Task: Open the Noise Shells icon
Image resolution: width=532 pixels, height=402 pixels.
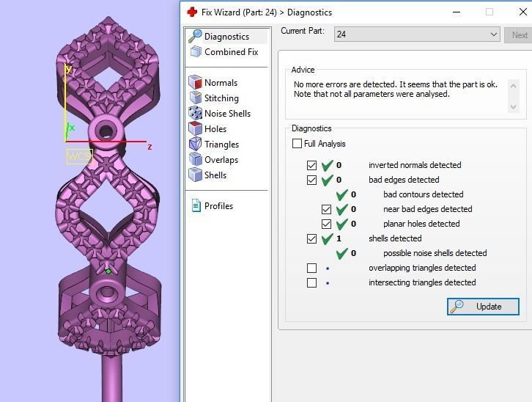Action: tap(196, 113)
